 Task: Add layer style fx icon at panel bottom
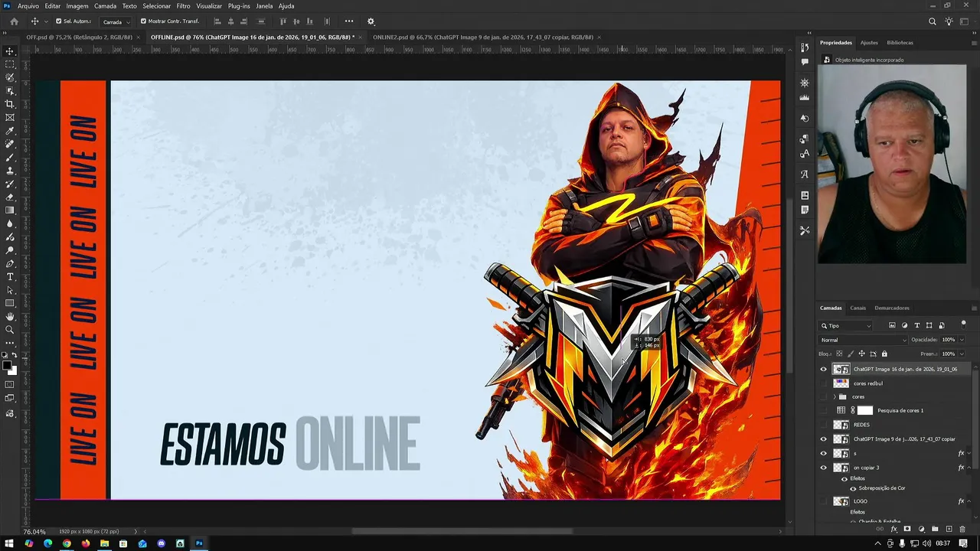tap(893, 529)
